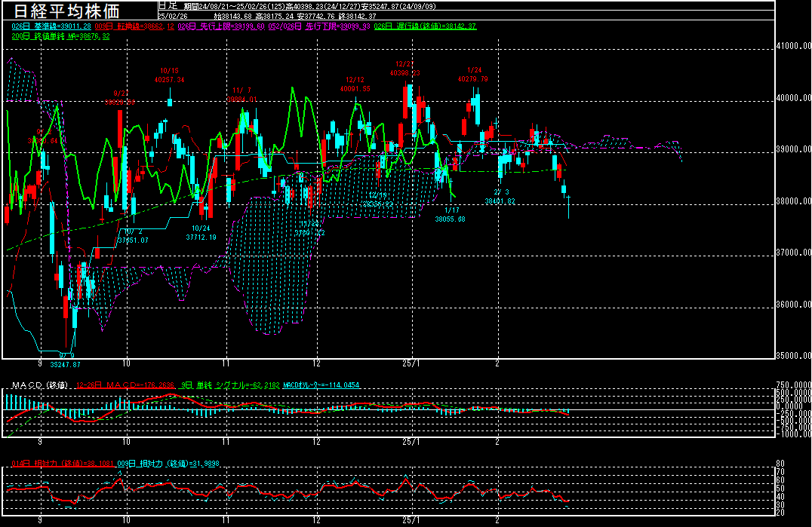This screenshot has width=812, height=527.
Task: Select the MACDオシレーター=-114.0454 label
Action: (x=321, y=385)
